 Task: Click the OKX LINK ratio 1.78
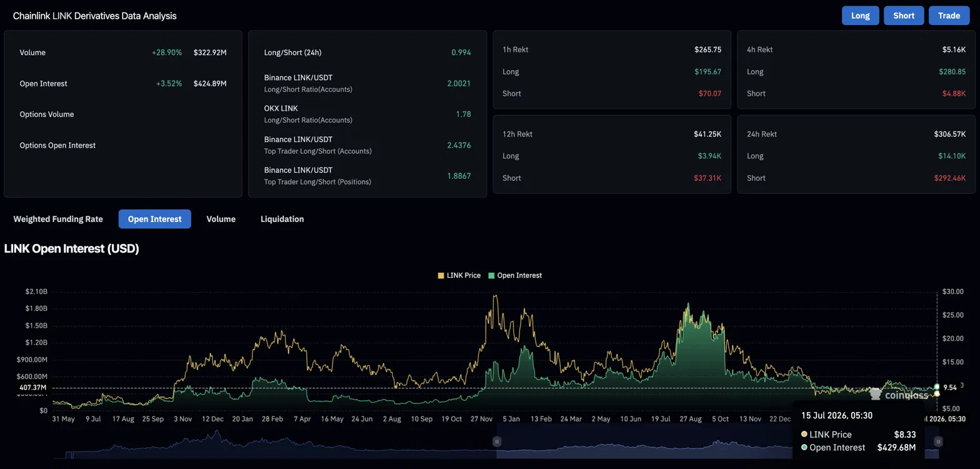tap(463, 114)
